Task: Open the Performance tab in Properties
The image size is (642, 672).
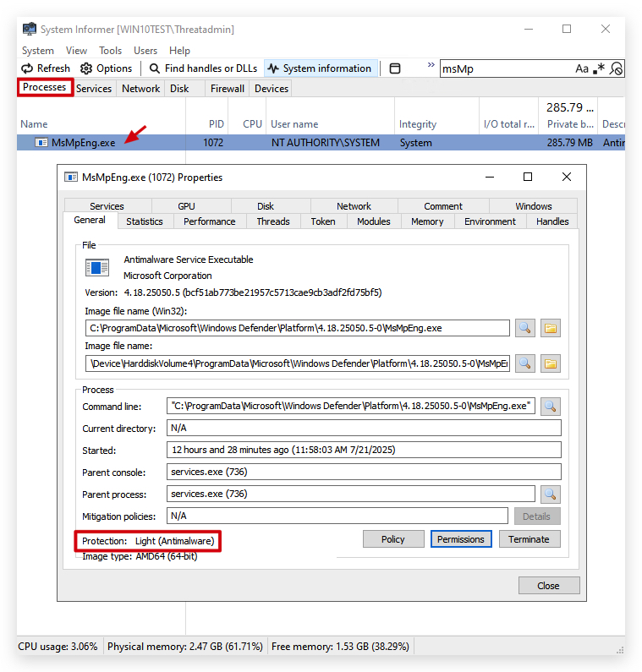Action: 209,221
